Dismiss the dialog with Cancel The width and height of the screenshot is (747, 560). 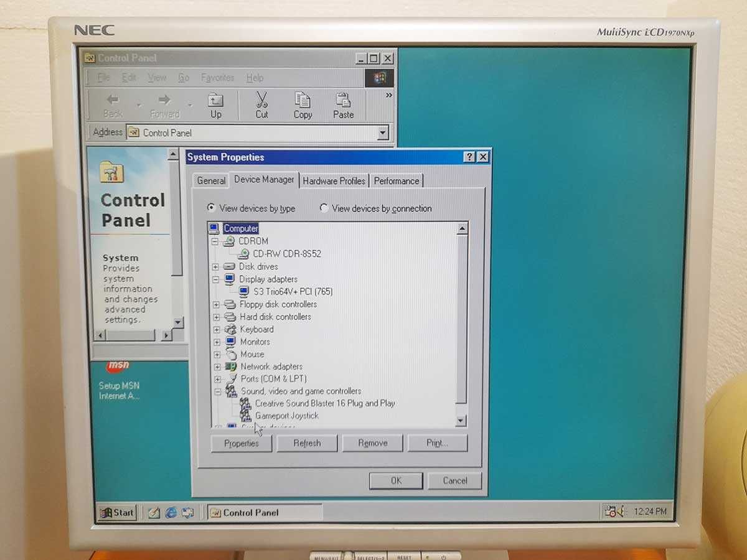tap(455, 480)
